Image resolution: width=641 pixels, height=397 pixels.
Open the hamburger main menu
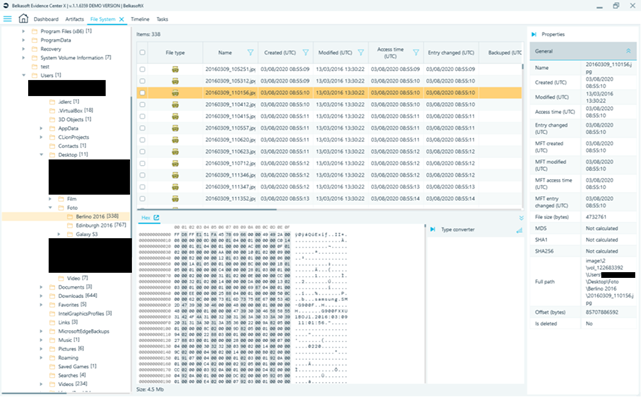(x=7, y=19)
